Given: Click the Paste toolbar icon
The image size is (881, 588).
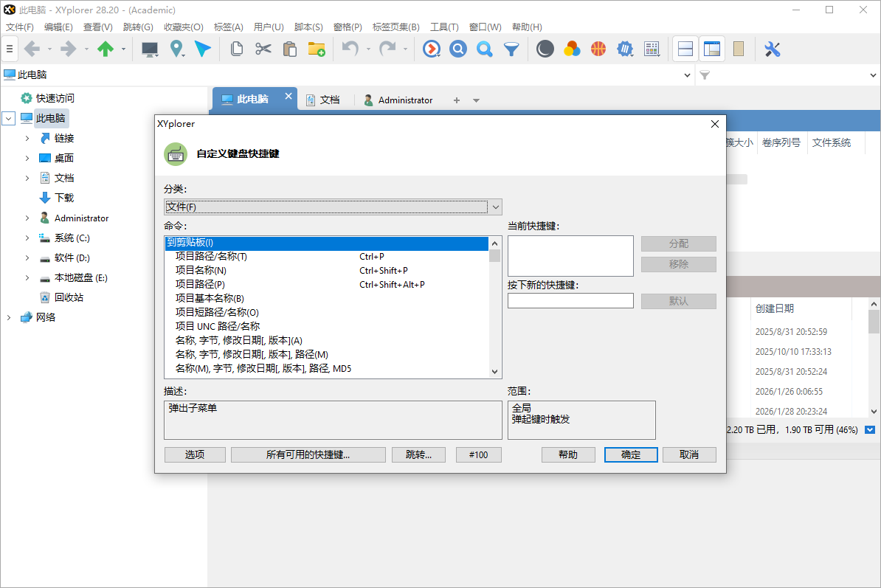Looking at the screenshot, I should pos(289,49).
